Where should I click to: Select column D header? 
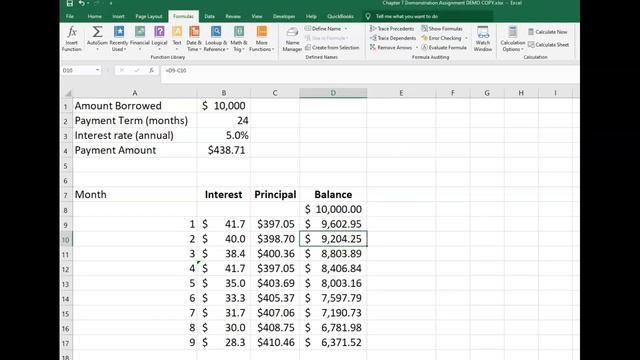click(333, 93)
